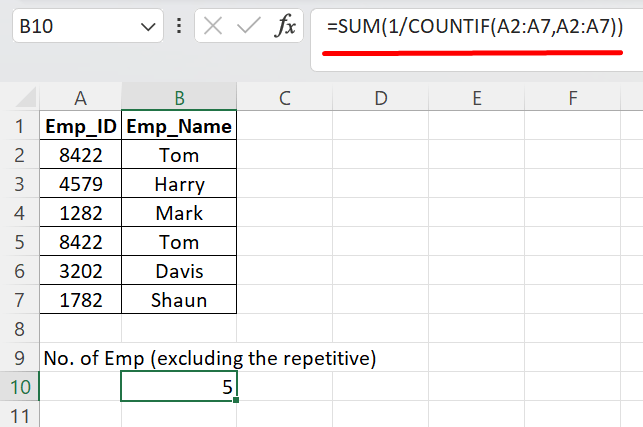Select row 6 header
Viewport: 643px width, 427px height.
click(x=19, y=271)
